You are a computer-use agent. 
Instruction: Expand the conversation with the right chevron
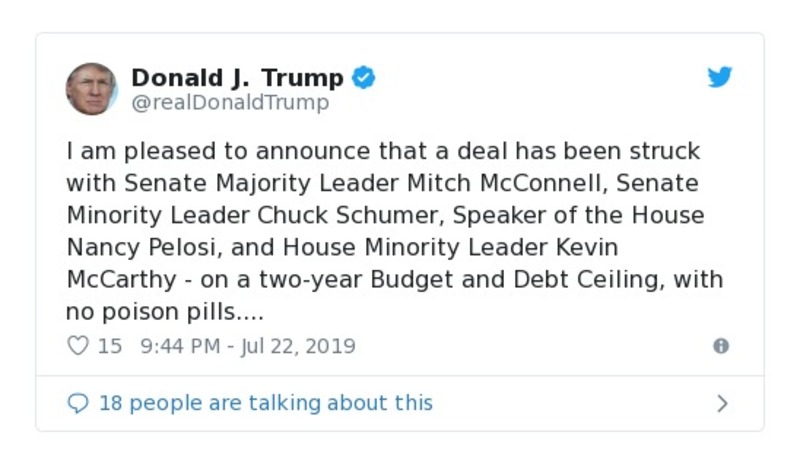pyautogui.click(x=722, y=403)
